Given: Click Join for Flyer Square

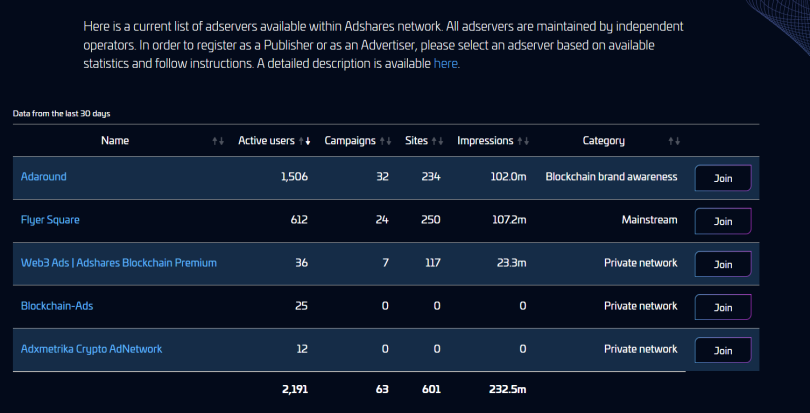Looking at the screenshot, I should tap(723, 221).
